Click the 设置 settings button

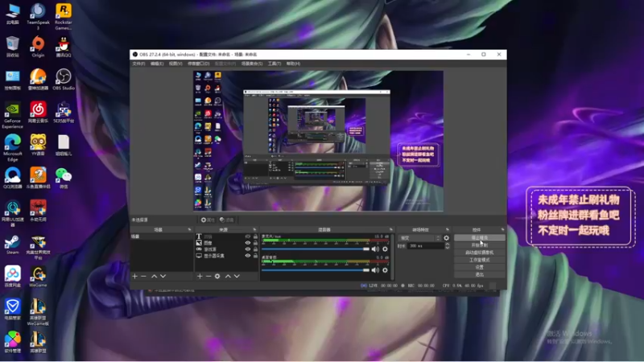(479, 267)
